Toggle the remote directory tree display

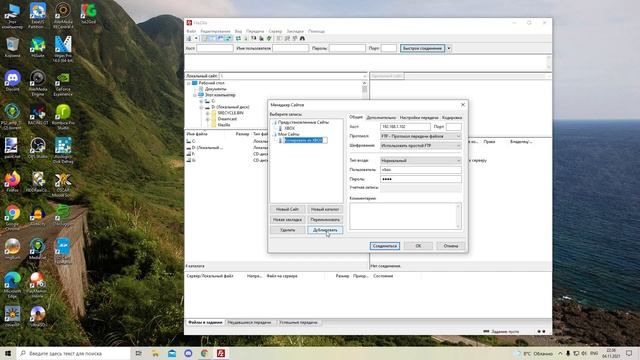pyautogui.click(x=220, y=38)
